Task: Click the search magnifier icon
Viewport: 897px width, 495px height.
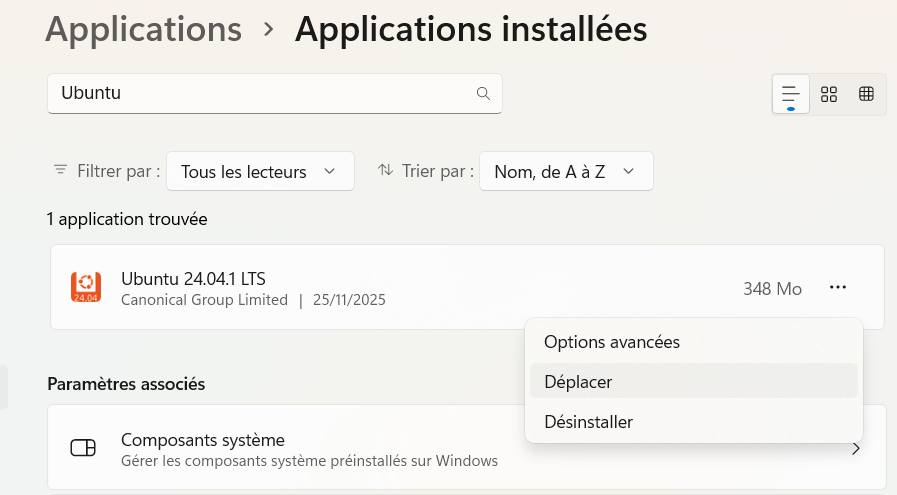Action: (x=483, y=93)
